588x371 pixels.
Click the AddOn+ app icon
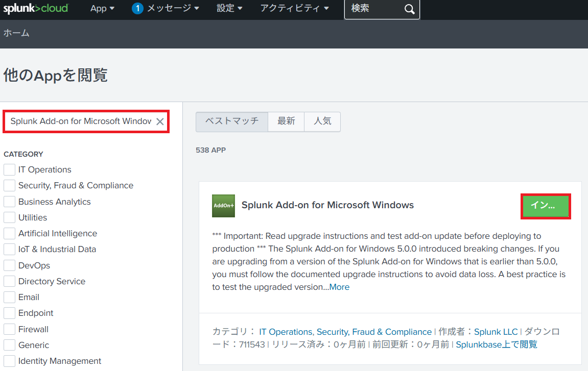coord(223,206)
